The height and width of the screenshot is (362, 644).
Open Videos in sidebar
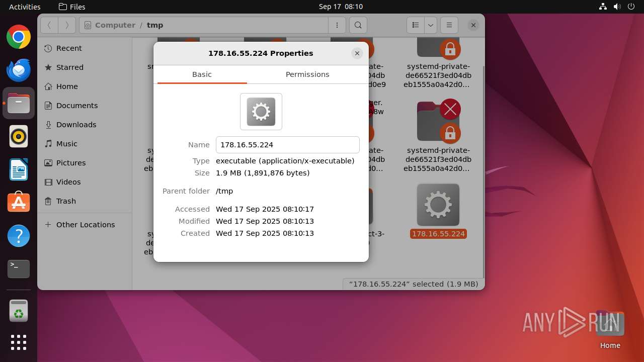(x=85, y=182)
